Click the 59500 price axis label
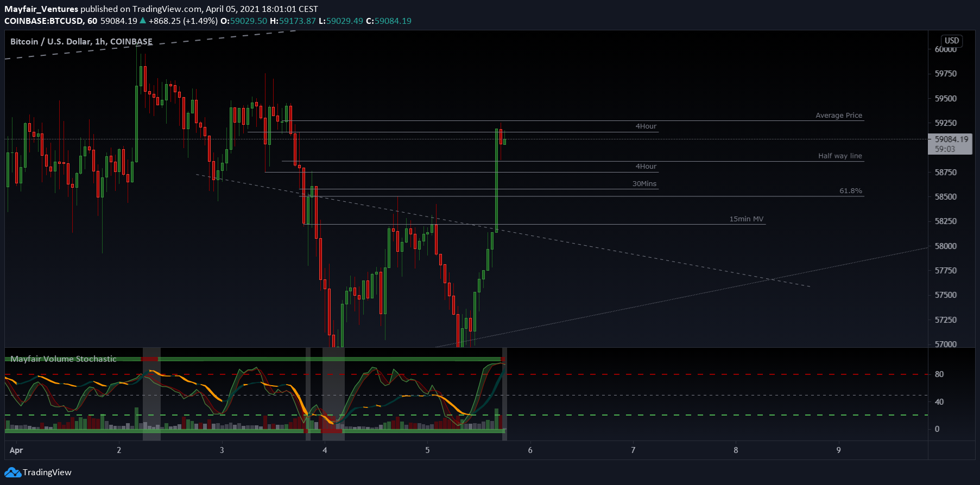980x485 pixels. coord(946,99)
